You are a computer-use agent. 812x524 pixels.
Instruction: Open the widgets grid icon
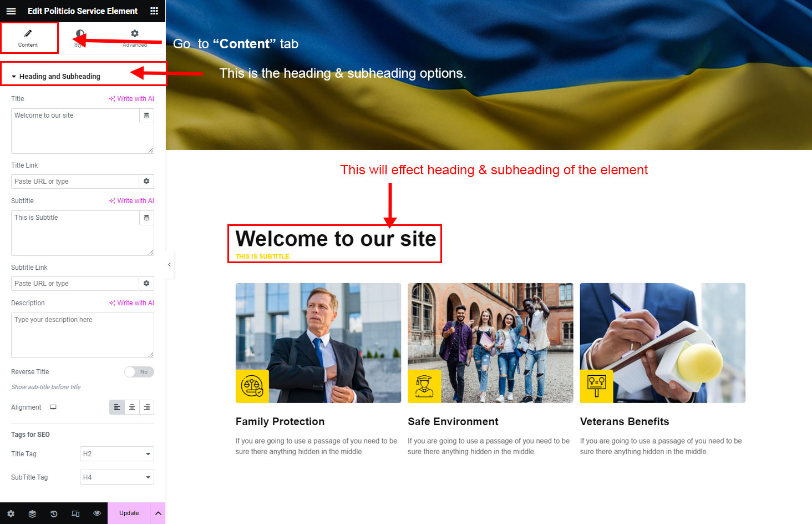(x=154, y=11)
